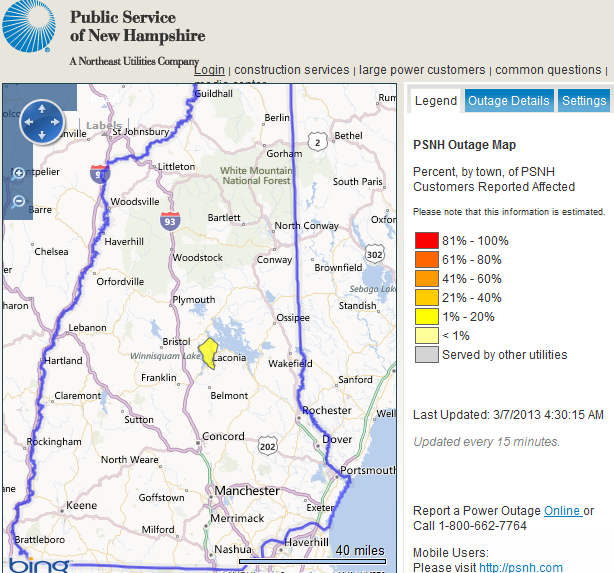Click the PSNH sunburst logo
The width and height of the screenshot is (614, 573).
pos(29,26)
